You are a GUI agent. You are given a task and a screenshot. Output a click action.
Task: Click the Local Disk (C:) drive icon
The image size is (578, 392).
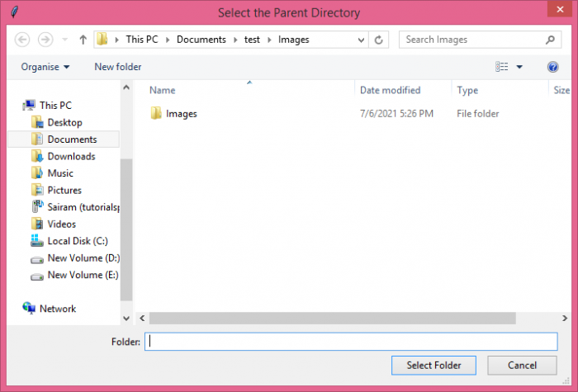coord(37,241)
